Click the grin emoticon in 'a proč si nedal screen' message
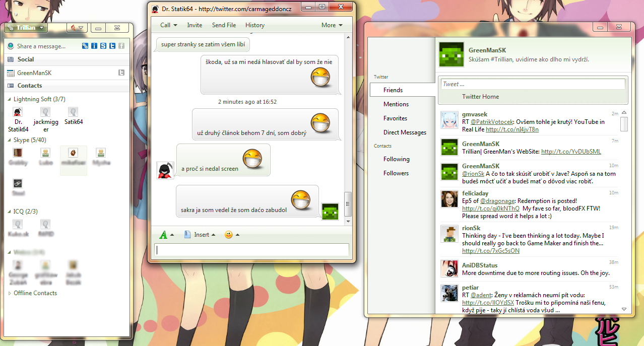The image size is (644, 346). coord(252,159)
